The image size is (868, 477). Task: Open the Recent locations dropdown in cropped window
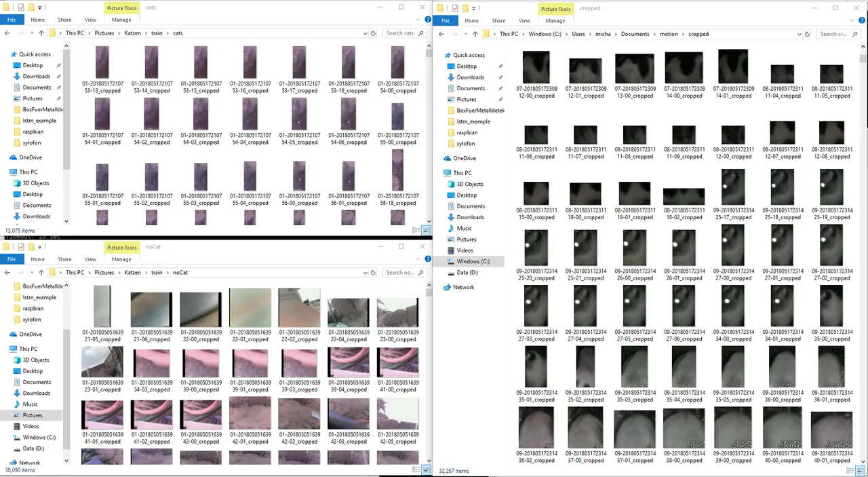tap(465, 34)
